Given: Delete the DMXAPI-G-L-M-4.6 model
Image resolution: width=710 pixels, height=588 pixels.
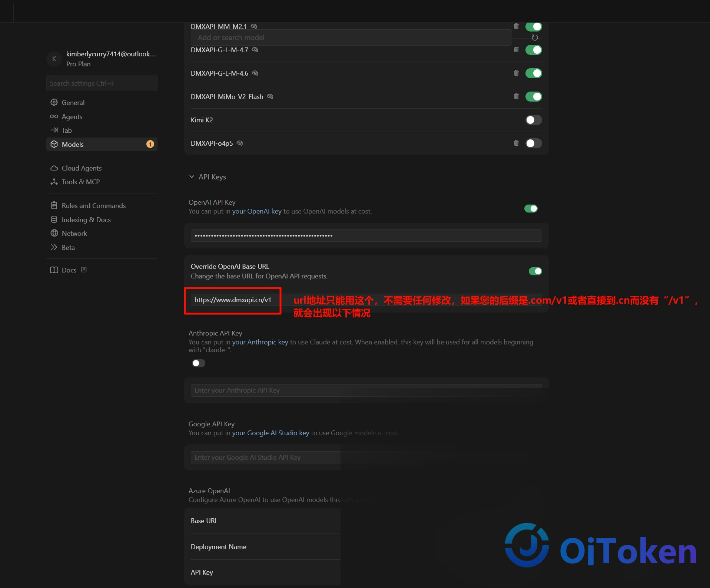Looking at the screenshot, I should (x=516, y=73).
